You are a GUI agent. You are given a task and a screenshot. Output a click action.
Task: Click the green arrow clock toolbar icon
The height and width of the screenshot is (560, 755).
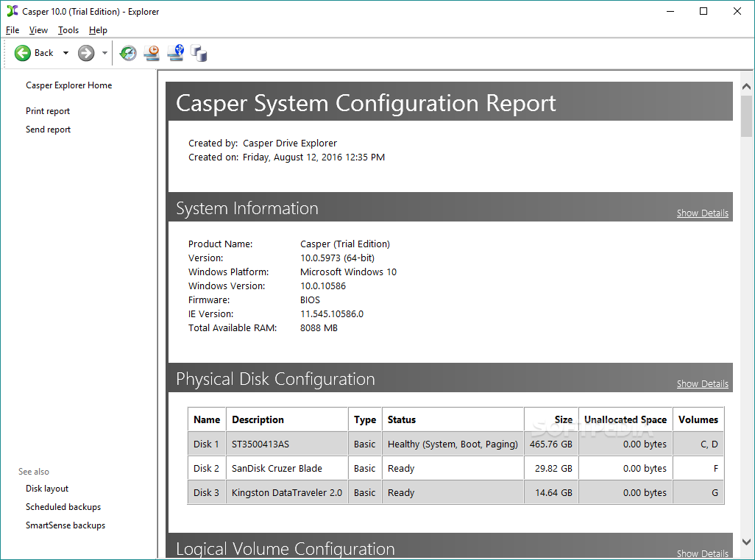click(x=128, y=53)
